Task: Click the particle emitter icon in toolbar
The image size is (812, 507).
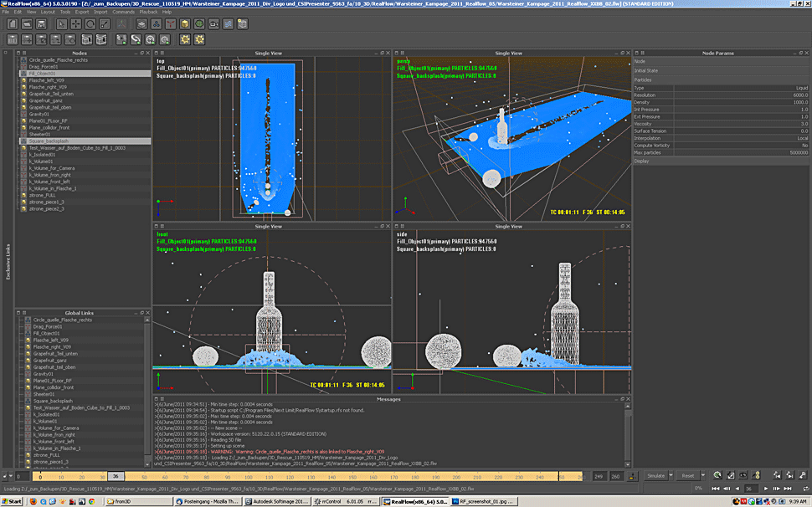Action: click(x=156, y=24)
